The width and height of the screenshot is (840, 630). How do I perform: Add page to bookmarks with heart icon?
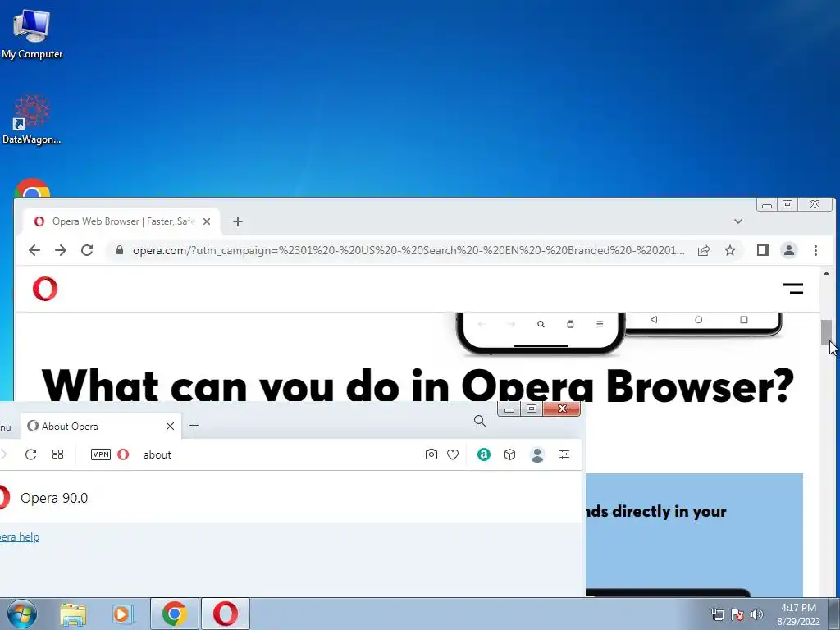(x=453, y=454)
